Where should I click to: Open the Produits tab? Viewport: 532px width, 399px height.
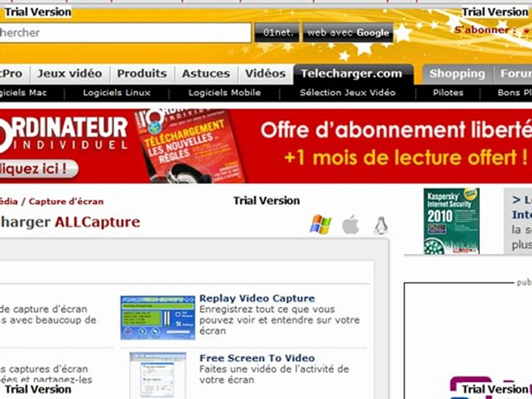tap(142, 74)
